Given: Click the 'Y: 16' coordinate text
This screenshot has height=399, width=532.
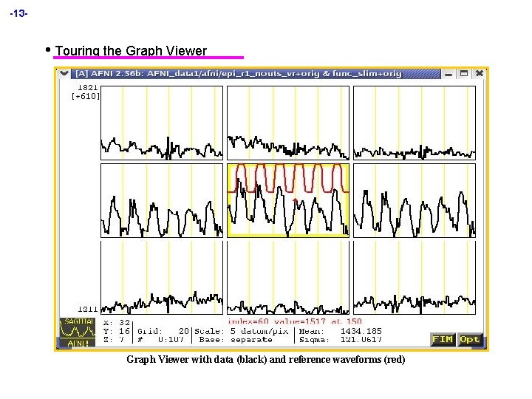Looking at the screenshot, I should tap(117, 331).
